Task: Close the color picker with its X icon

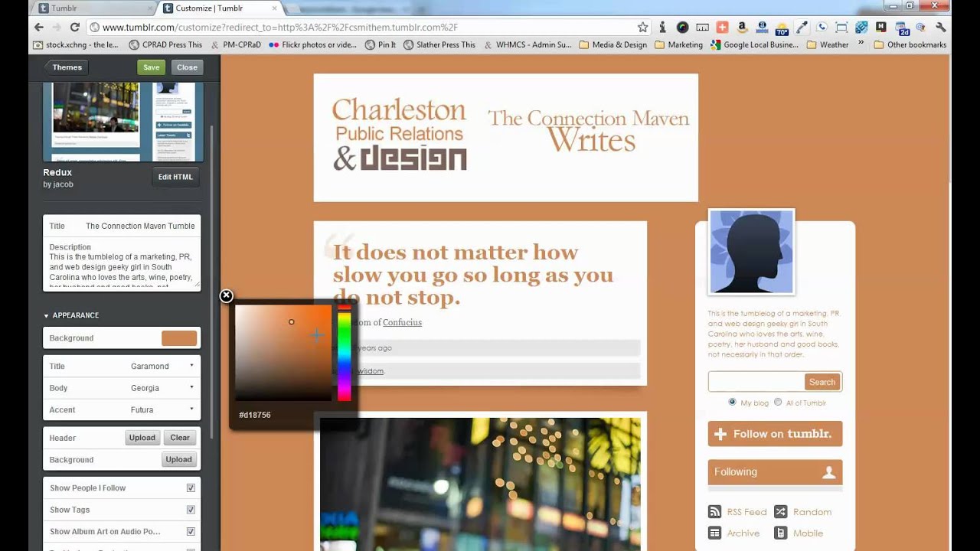Action: [x=226, y=295]
